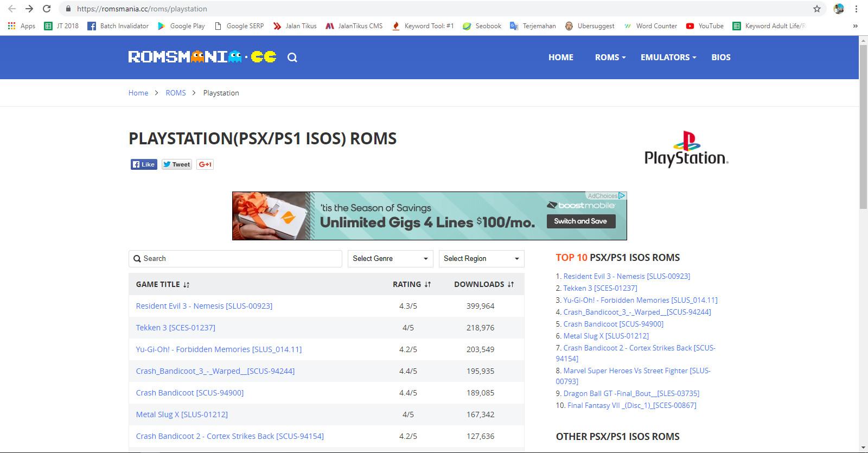Open the Chrome profile avatar

coord(839,9)
